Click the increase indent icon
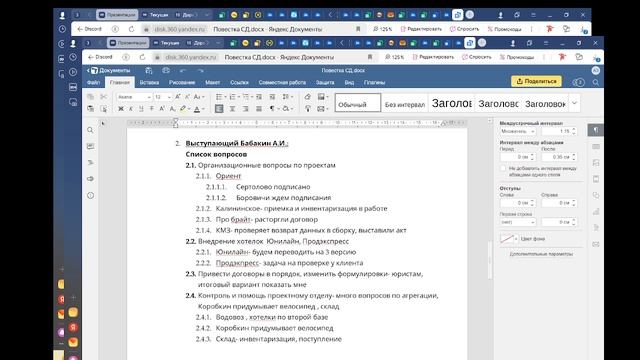 (x=272, y=97)
